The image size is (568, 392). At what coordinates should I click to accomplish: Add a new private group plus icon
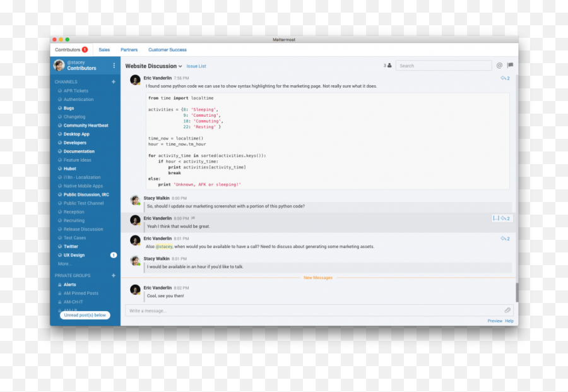click(x=114, y=276)
